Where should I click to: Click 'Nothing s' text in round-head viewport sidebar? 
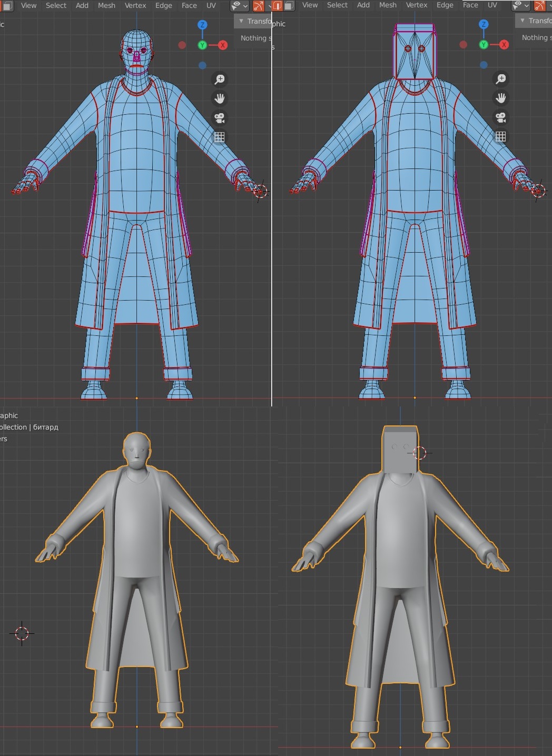(x=256, y=38)
